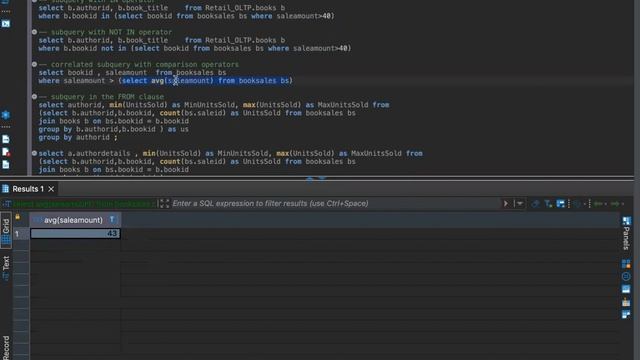Open the value viewer panel icon
The width and height of the screenshot is (640, 360).
point(626,264)
